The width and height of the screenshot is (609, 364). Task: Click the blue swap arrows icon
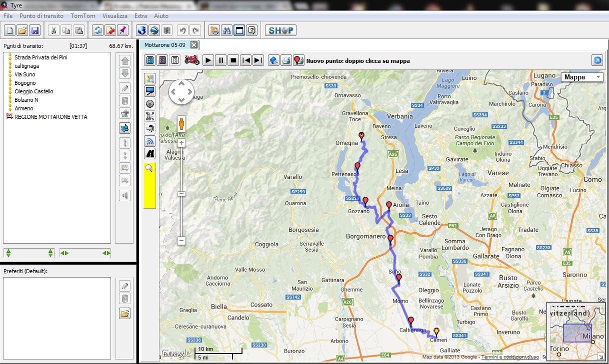coord(125,128)
